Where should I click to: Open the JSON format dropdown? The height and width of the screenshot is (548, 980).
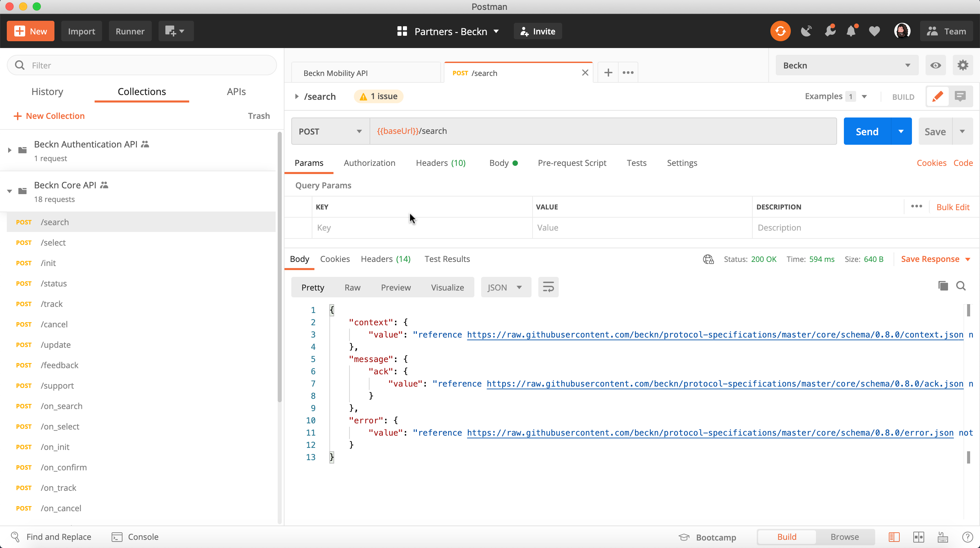506,287
